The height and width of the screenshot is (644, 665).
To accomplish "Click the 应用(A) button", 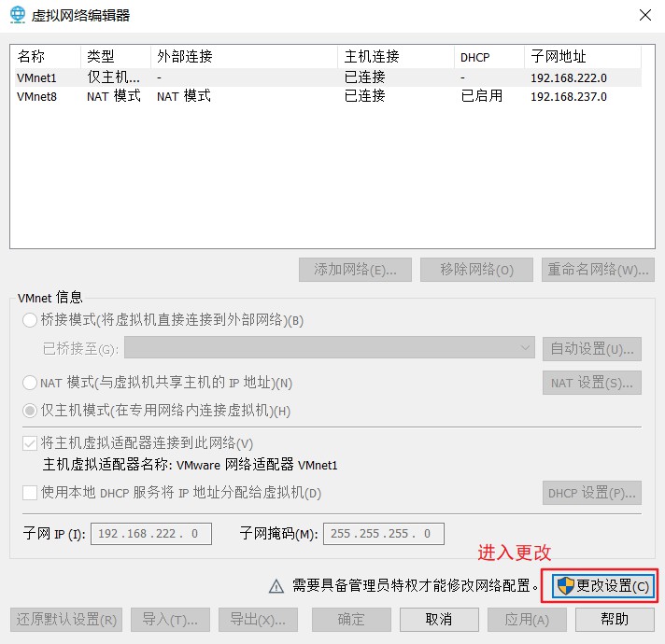I will 527,620.
